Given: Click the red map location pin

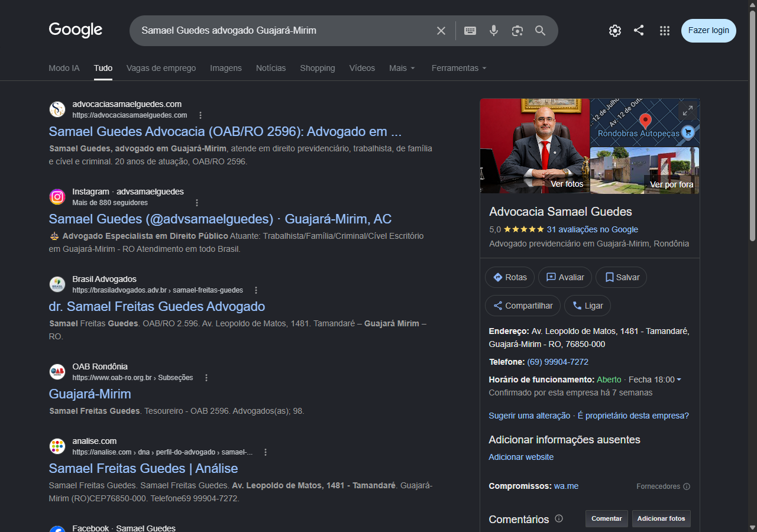Looking at the screenshot, I should [645, 122].
